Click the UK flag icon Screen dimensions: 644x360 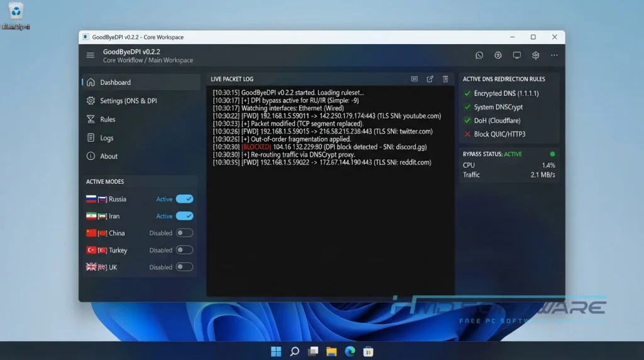(x=91, y=267)
